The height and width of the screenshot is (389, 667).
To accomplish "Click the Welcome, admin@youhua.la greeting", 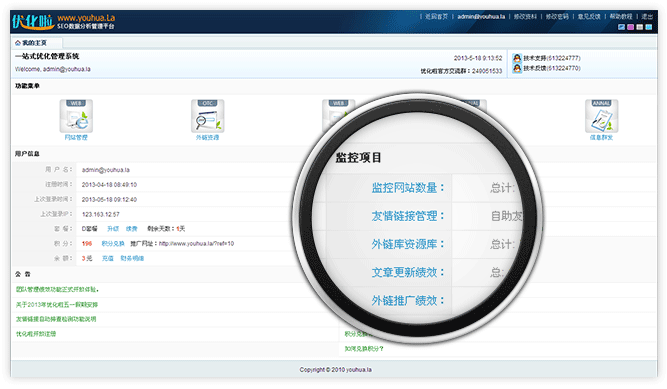I will click(x=53, y=69).
